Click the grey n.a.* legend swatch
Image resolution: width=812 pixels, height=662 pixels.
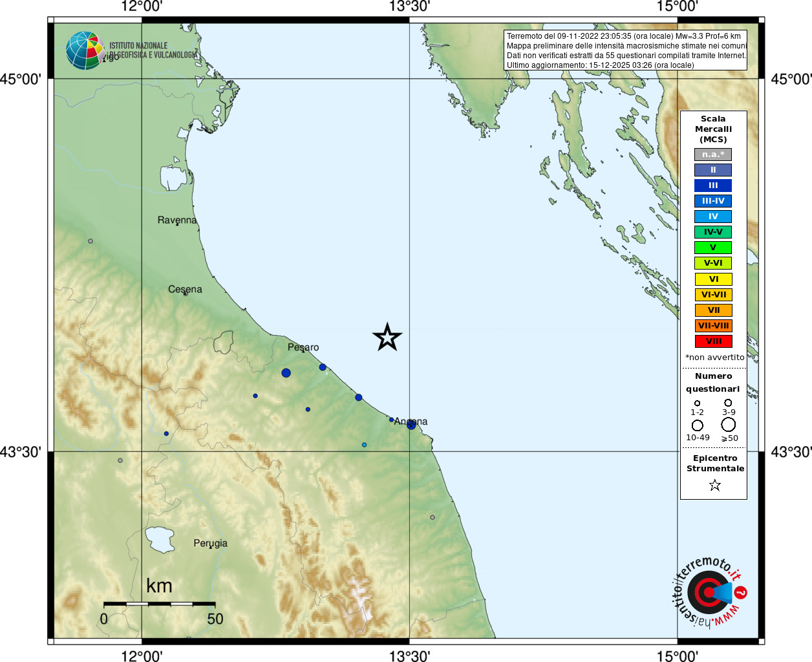point(713,155)
